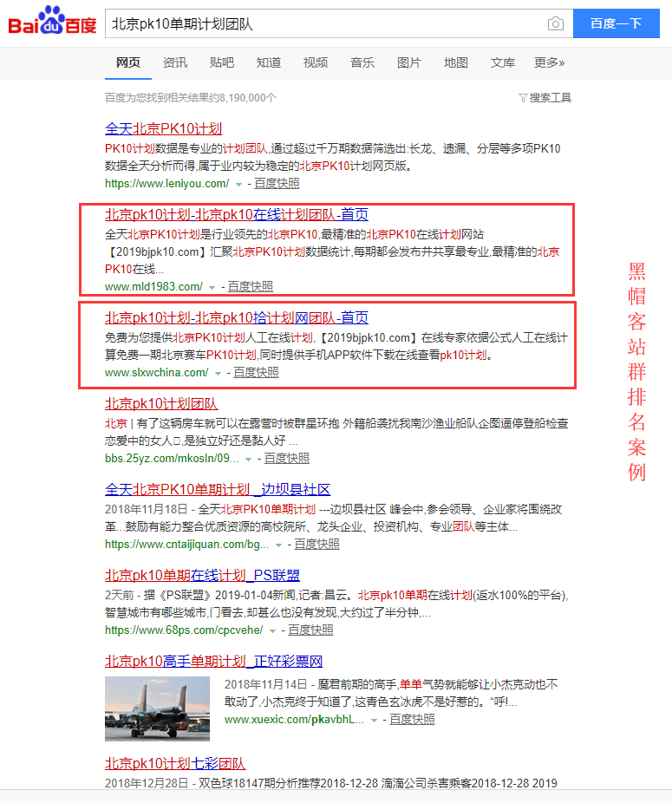Visit bbs.25yz.com URL link
The height and width of the screenshot is (803, 672).
coord(172,459)
